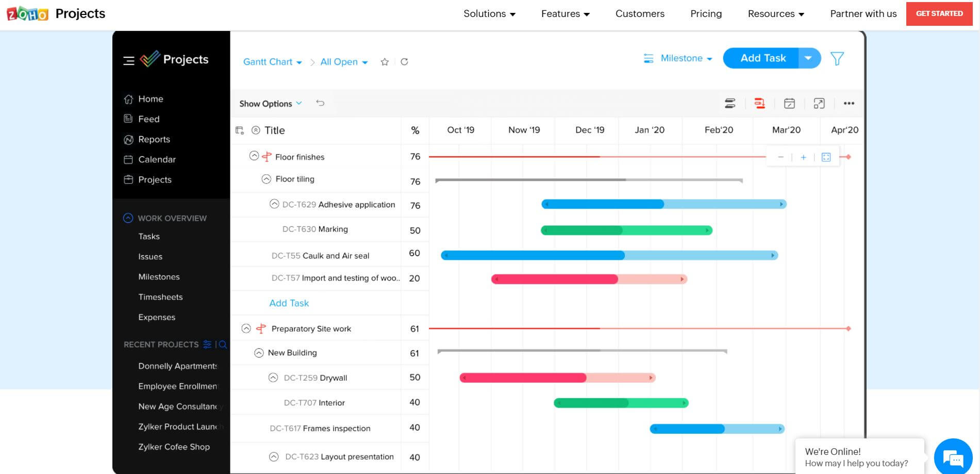Collapse the DC-T259 Drywall task
Viewport: 980px width, 474px height.
pos(273,378)
